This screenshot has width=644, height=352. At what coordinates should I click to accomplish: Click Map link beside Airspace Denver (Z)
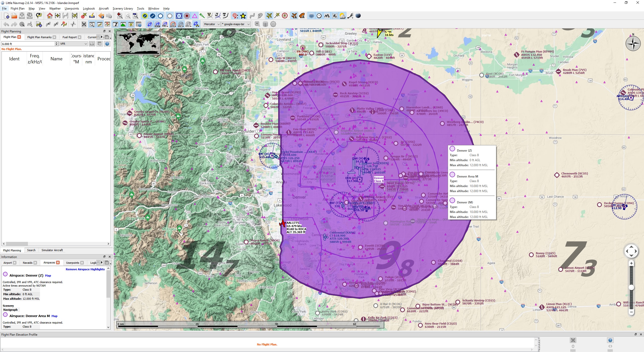point(48,276)
